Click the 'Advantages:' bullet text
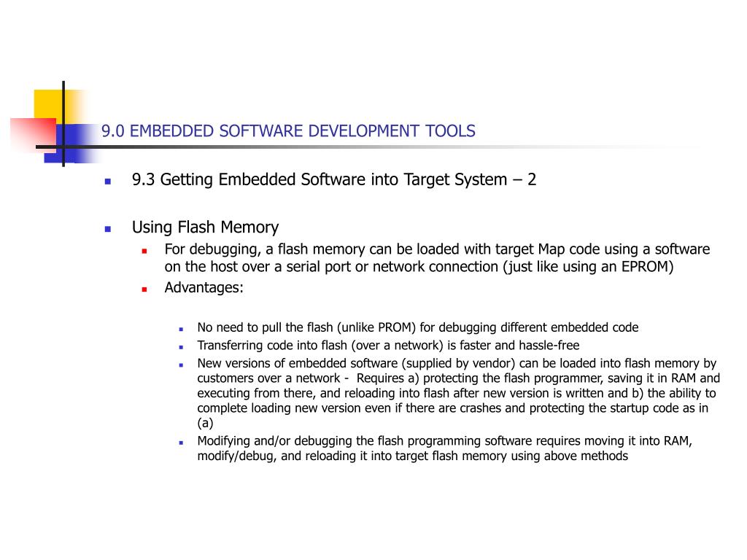The image size is (747, 560). (x=204, y=287)
